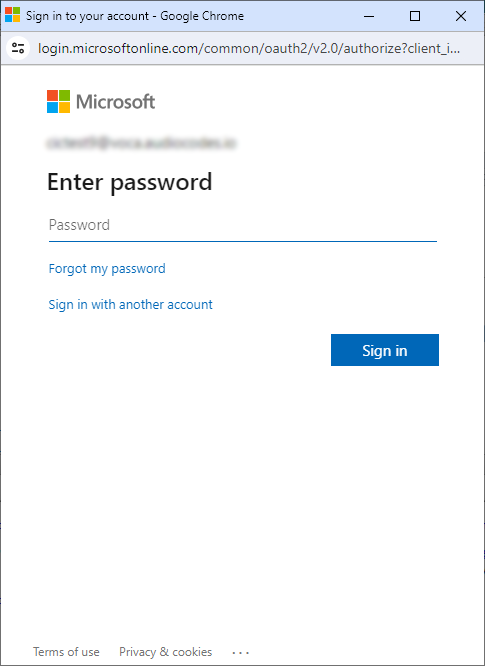Click the empty title bar area beside the minimize button
Image resolution: width=485 pixels, height=666 pixels.
pyautogui.click(x=296, y=16)
